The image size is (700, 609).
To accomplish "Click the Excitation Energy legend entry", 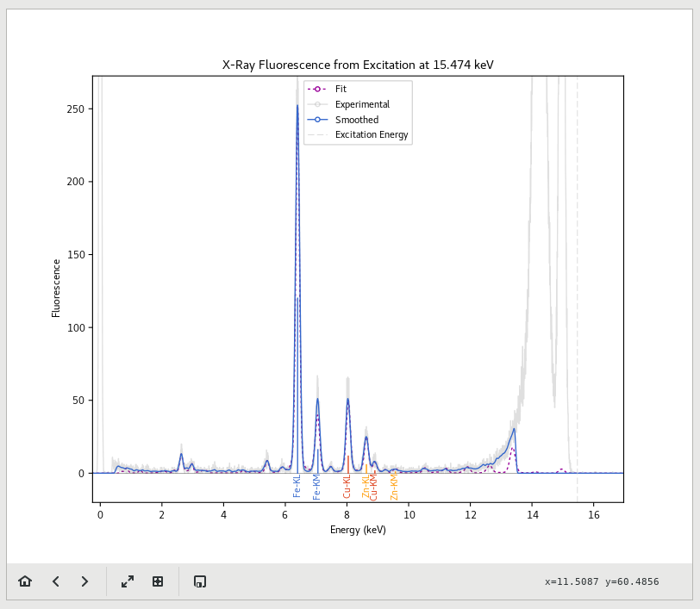I will (x=372, y=135).
